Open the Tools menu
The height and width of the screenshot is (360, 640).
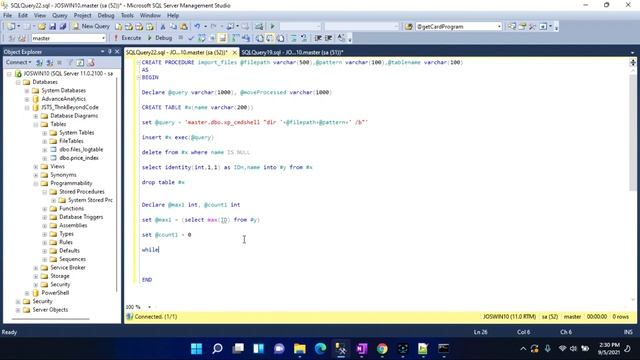[x=127, y=15]
